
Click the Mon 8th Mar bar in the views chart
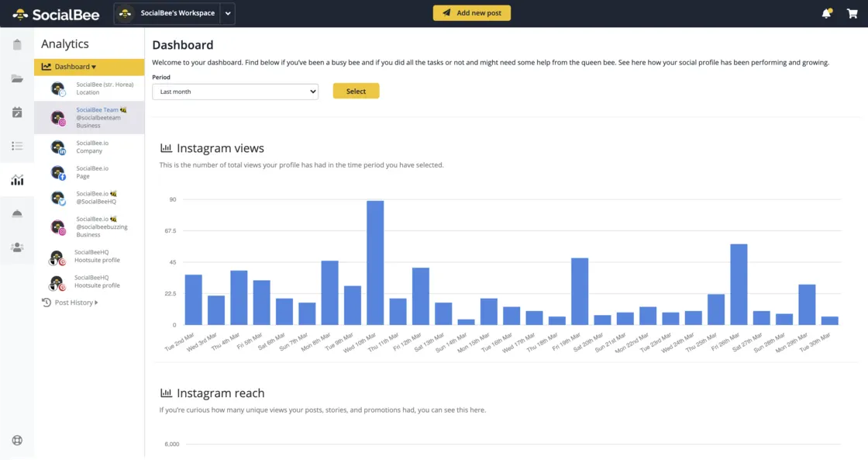pyautogui.click(x=330, y=292)
